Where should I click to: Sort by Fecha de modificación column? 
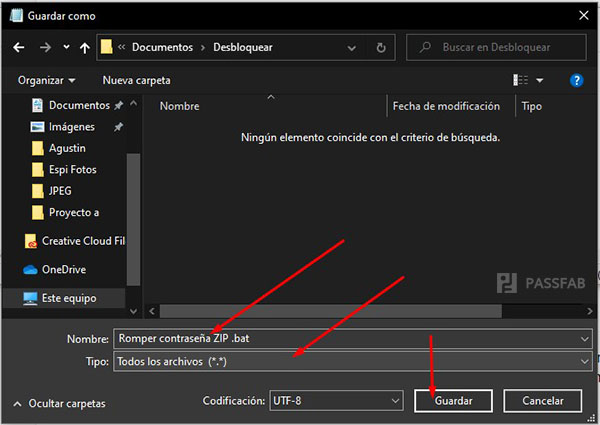click(x=446, y=106)
